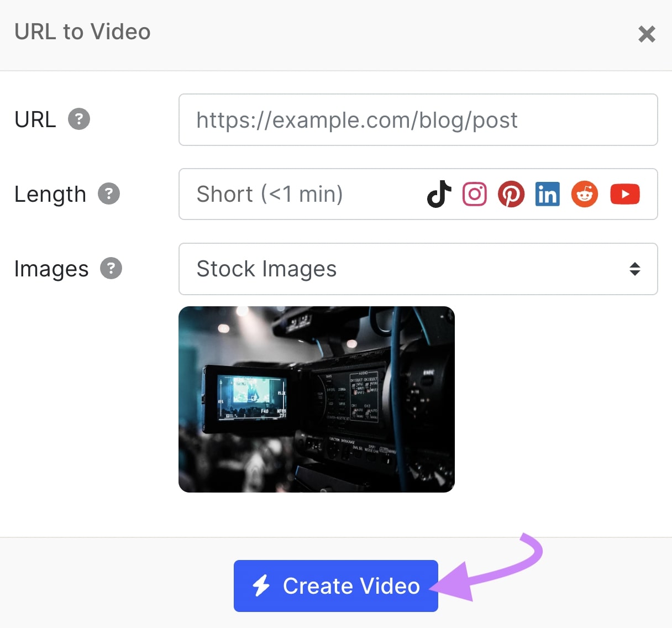Choose Short (<1 min) length option
This screenshot has width=672, height=628.
(269, 194)
